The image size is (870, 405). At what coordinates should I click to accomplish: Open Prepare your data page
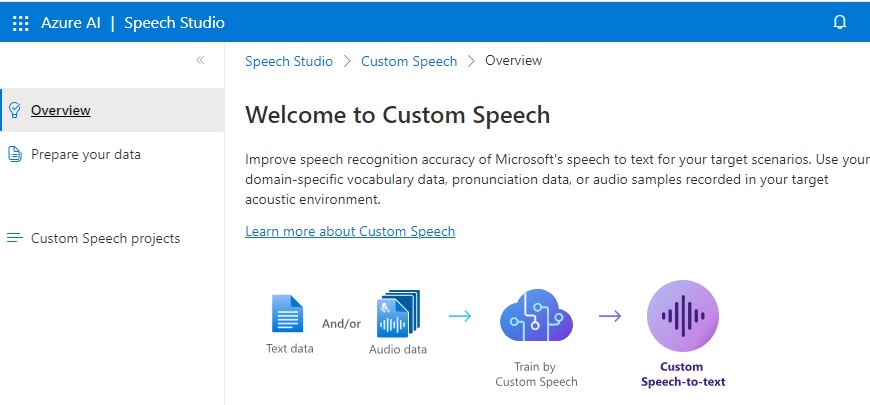click(86, 154)
